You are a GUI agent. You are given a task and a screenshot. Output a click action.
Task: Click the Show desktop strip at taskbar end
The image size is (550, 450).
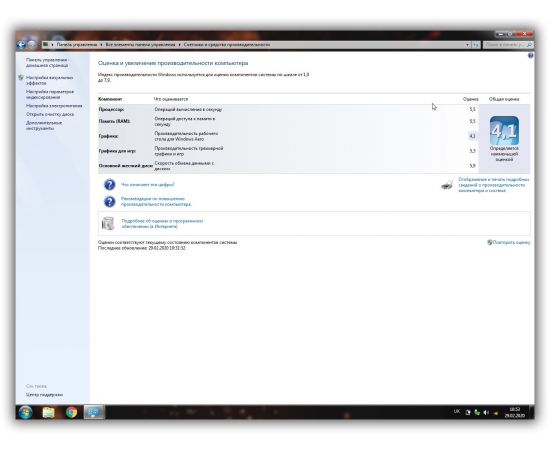(531, 412)
